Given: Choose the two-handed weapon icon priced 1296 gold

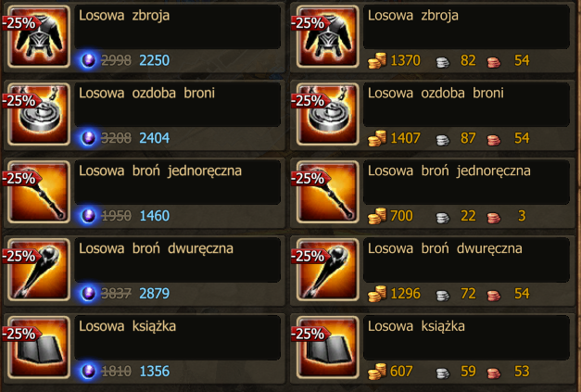Looking at the screenshot, I should point(327,270).
